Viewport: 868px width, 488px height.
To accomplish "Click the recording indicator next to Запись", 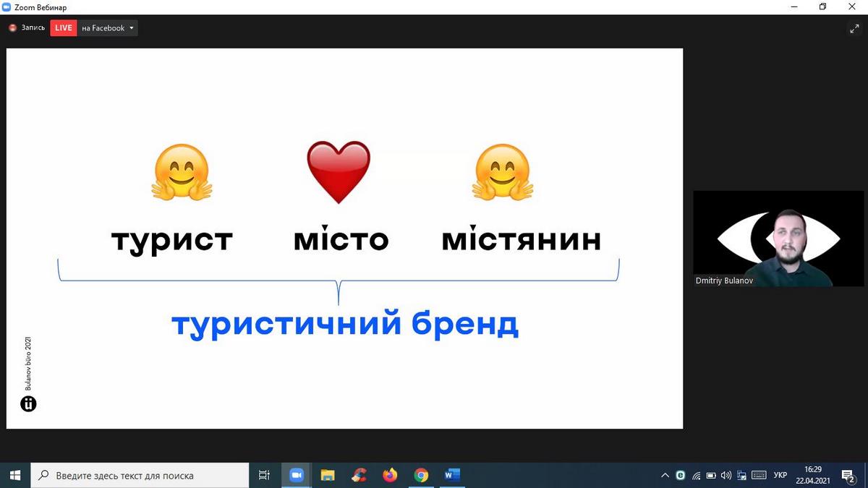I will tap(12, 28).
